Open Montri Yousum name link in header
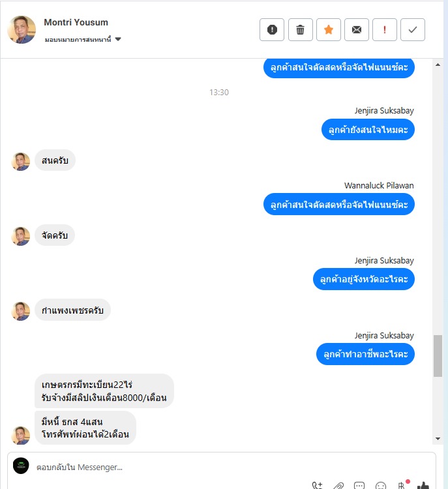 tap(76, 22)
